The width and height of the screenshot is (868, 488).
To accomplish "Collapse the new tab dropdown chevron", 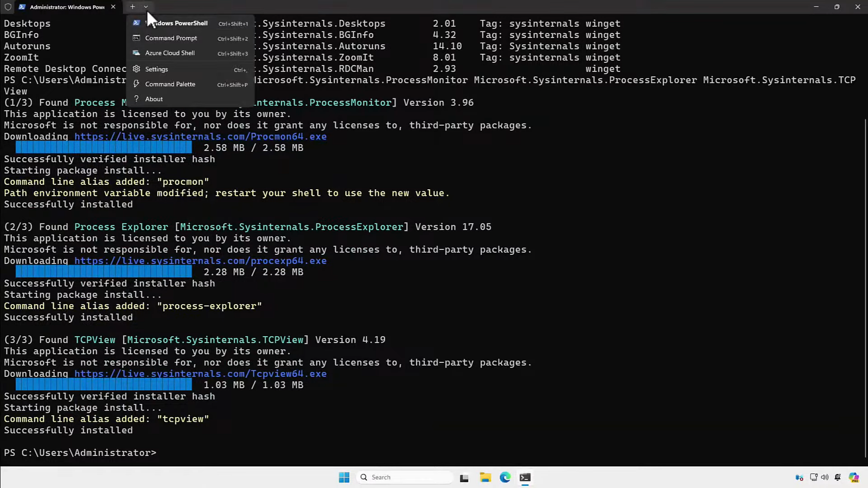I will (146, 7).
